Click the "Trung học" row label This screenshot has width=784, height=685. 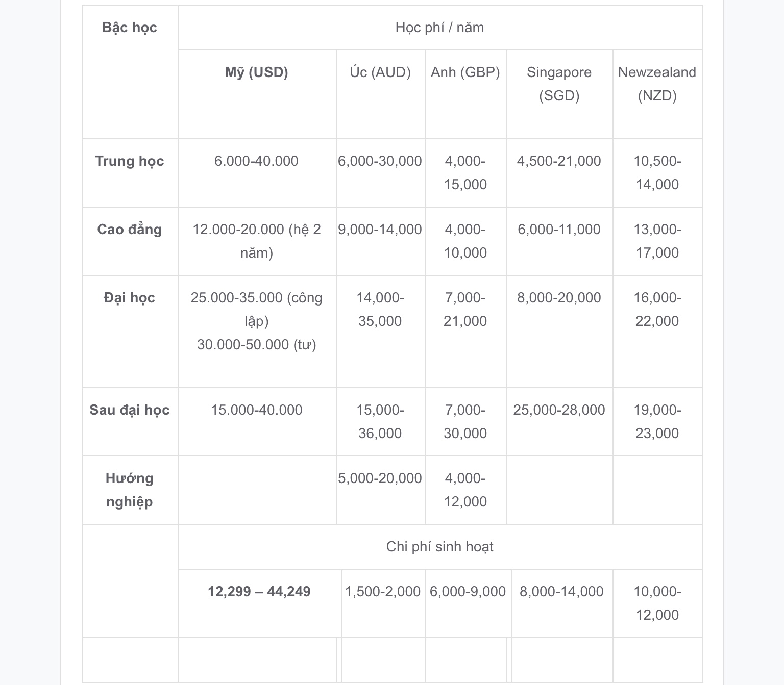pos(130,161)
